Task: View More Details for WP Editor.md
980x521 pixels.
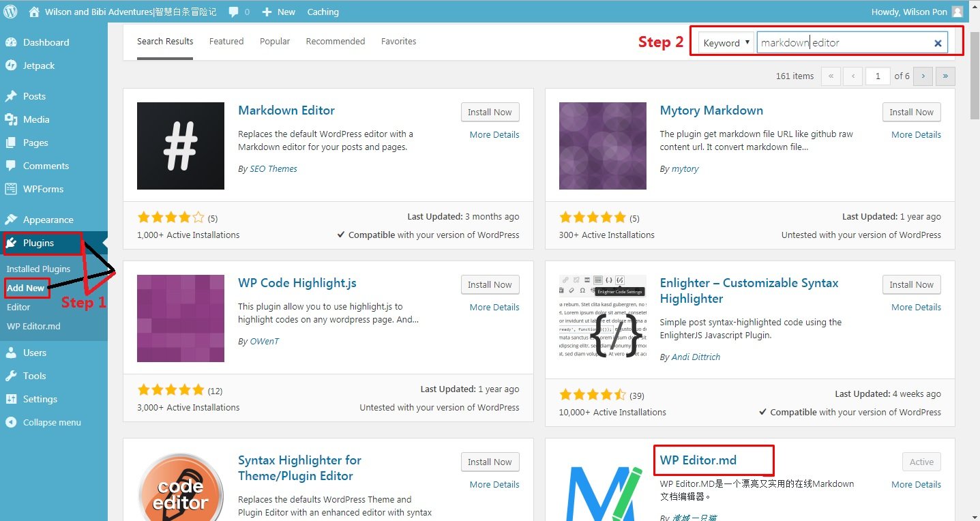Action: 917,485
